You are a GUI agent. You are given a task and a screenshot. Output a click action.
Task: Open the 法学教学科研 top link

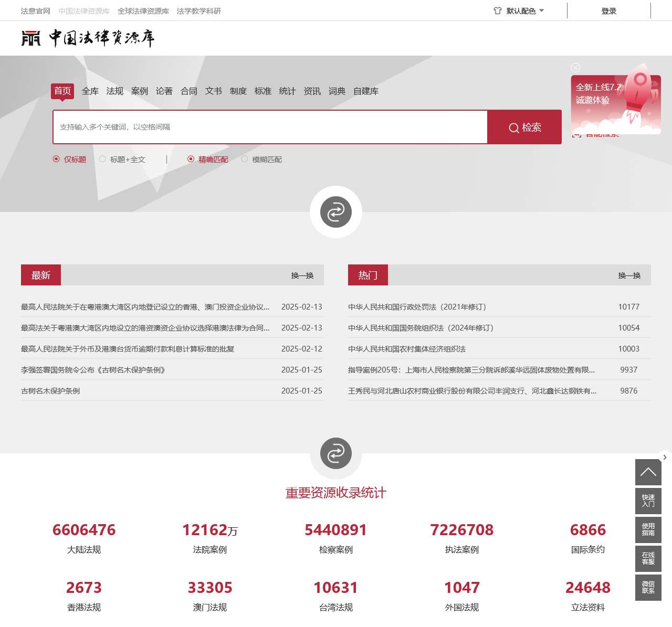199,10
